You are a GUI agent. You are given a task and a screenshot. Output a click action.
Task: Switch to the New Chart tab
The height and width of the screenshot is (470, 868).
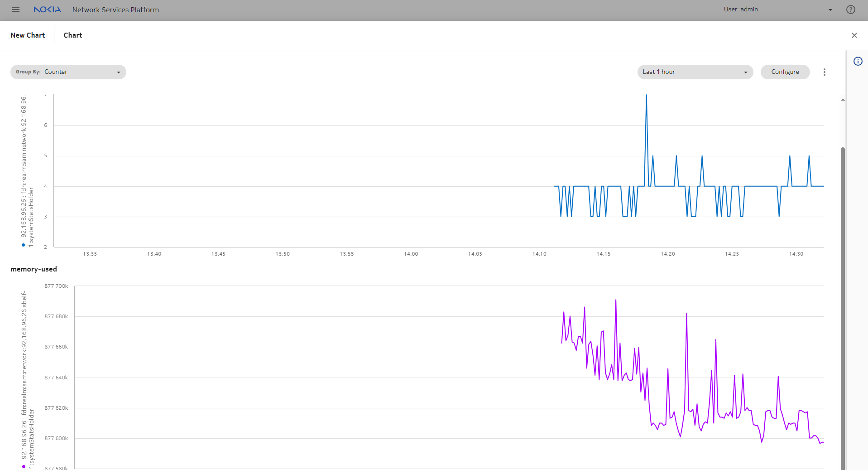click(x=28, y=35)
